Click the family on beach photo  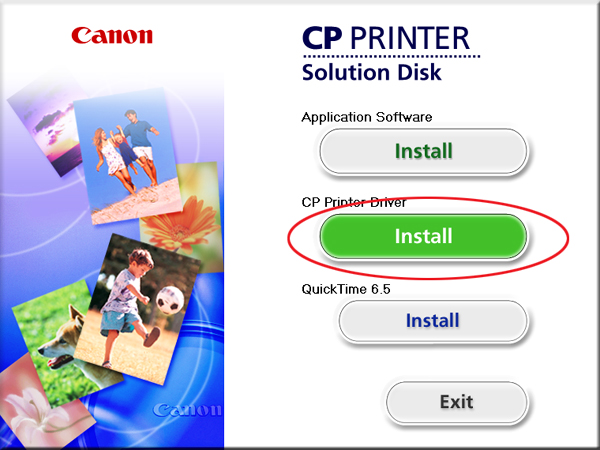(128, 157)
